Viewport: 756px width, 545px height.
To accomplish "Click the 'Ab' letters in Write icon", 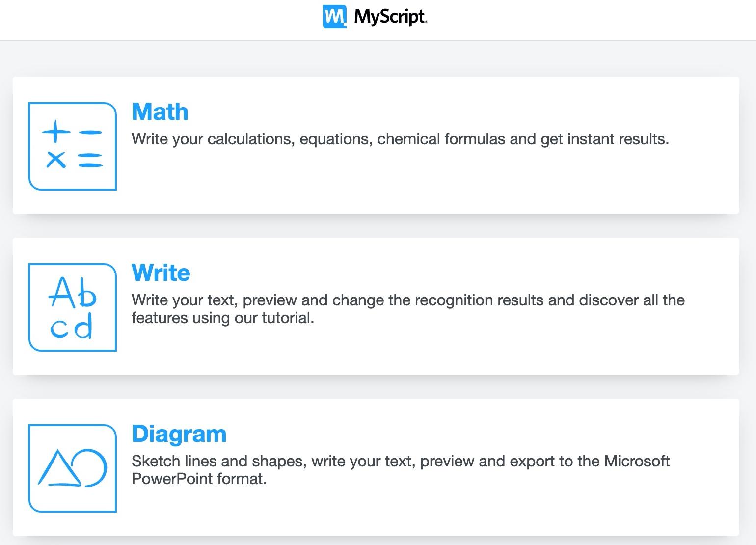I will (73, 293).
